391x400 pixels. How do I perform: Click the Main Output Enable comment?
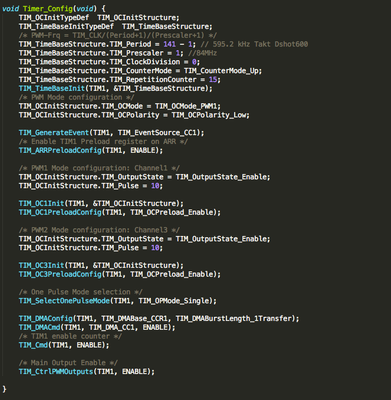click(x=68, y=363)
